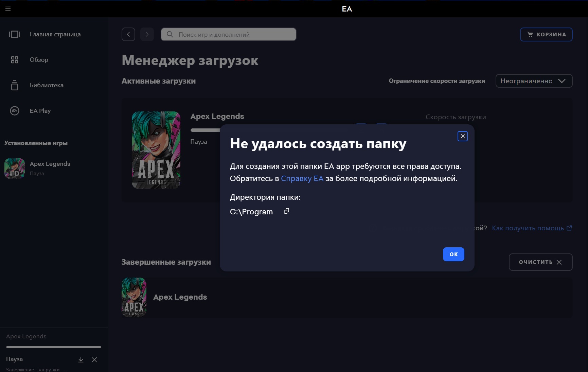Clear completed downloads with Очистить
This screenshot has width=588, height=372.
(540, 262)
